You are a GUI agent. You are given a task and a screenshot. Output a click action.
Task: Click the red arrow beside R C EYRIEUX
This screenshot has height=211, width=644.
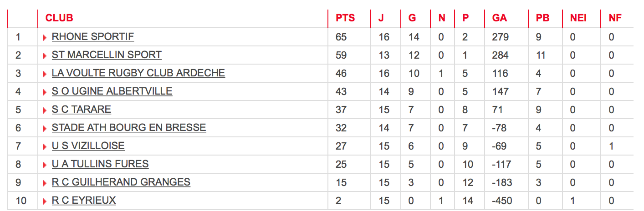45,201
